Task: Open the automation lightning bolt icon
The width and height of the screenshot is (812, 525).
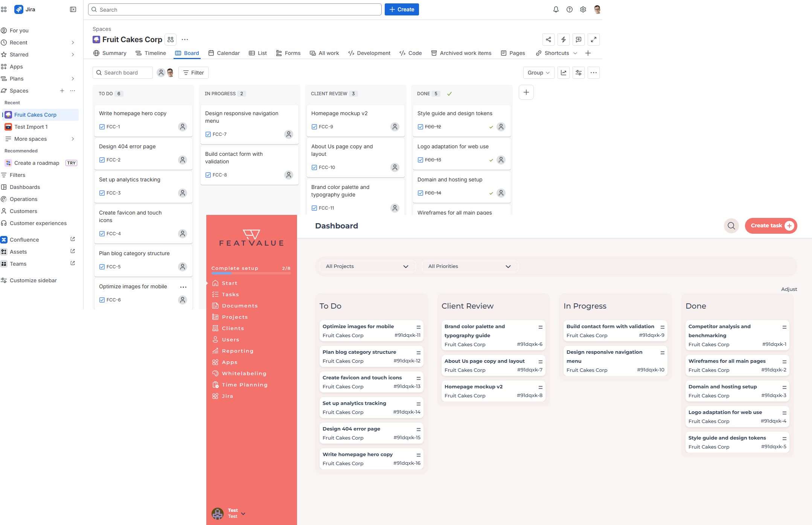Action: [564, 40]
